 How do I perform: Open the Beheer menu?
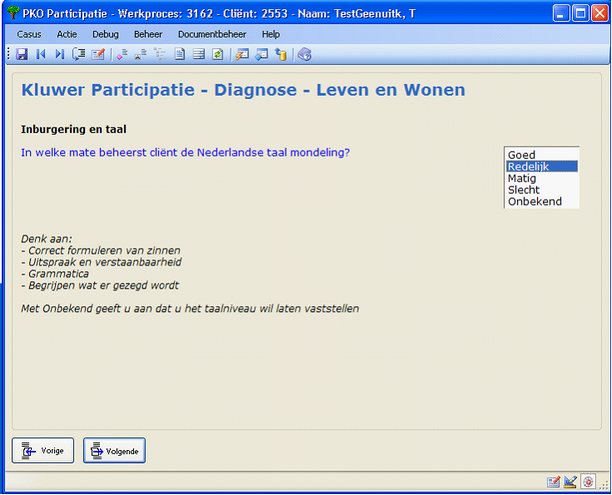coord(148,34)
